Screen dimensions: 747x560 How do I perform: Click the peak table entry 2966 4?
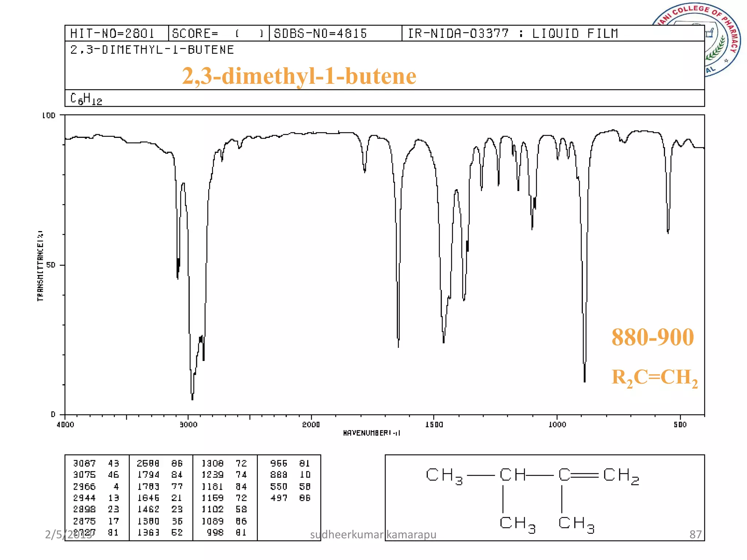tap(96, 487)
